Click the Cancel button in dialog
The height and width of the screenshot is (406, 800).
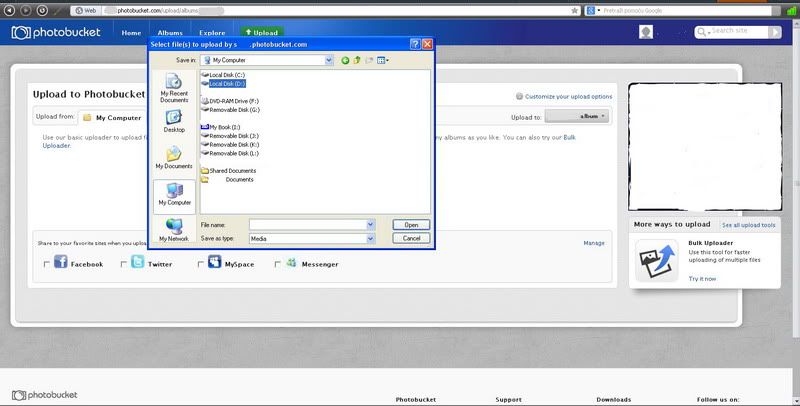pyautogui.click(x=411, y=238)
